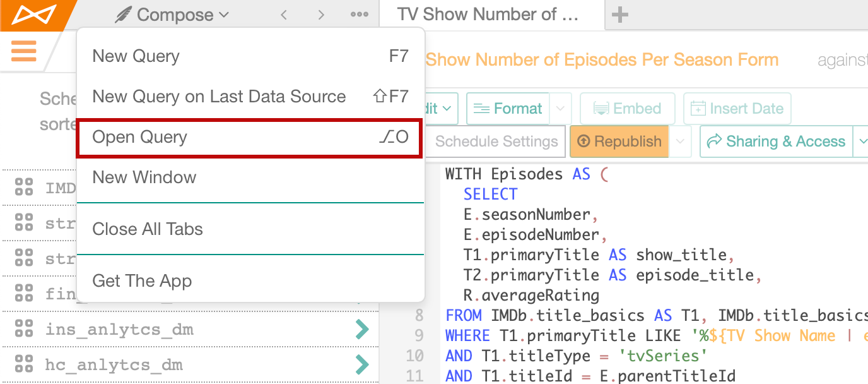Go forward with the right arrow
This screenshot has height=384, width=868.
pyautogui.click(x=322, y=15)
